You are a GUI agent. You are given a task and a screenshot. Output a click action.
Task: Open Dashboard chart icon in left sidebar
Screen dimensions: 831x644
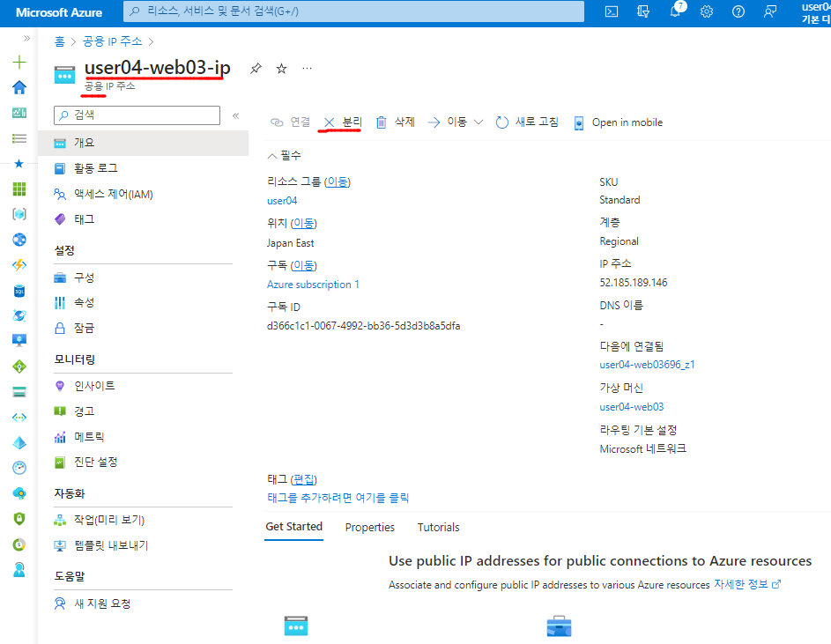[19, 113]
